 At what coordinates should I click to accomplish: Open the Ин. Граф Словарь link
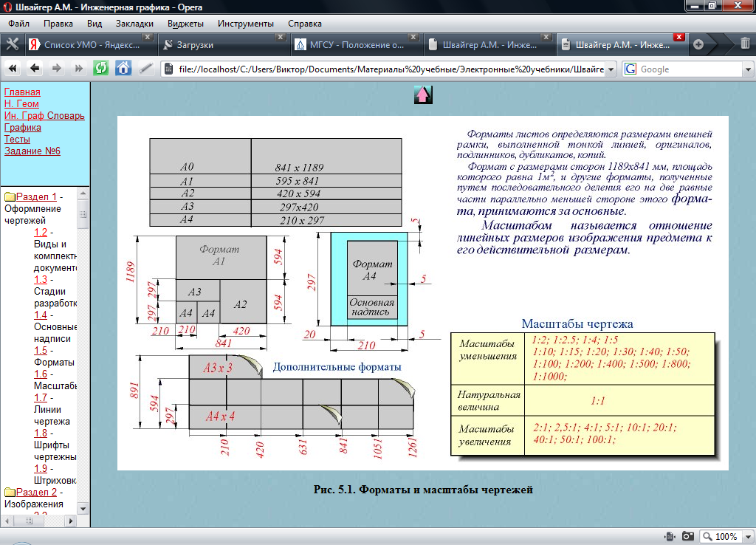44,115
